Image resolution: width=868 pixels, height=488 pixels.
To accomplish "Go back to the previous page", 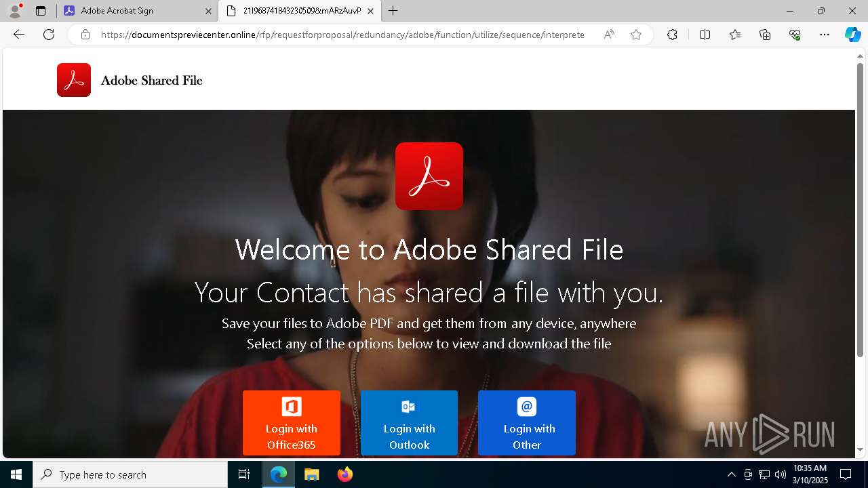I will (19, 35).
